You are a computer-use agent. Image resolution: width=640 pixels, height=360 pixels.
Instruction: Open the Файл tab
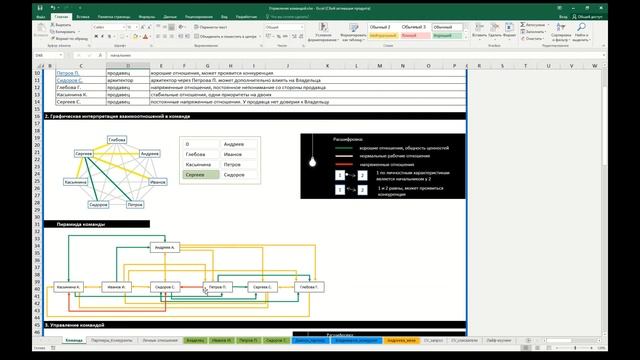point(41,17)
